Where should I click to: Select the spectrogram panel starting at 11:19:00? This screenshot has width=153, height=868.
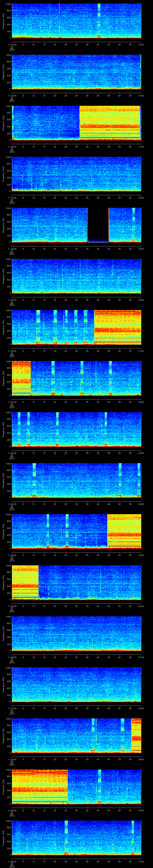(x=76, y=276)
